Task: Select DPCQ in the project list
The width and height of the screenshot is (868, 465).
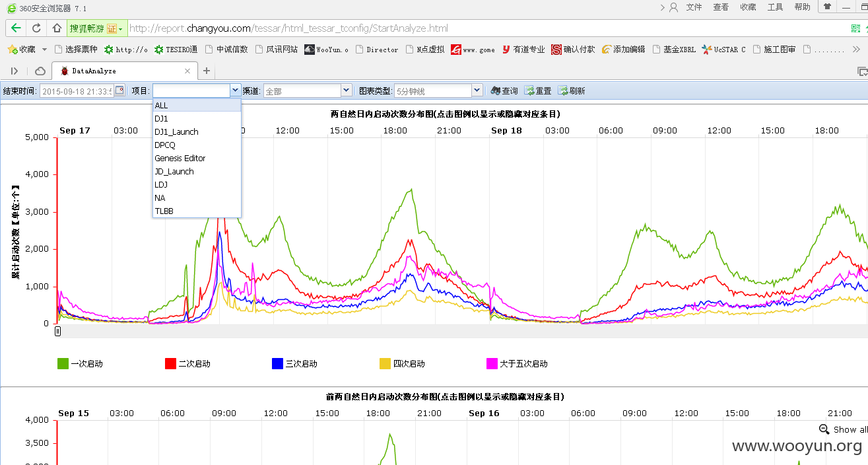Action: (197, 145)
